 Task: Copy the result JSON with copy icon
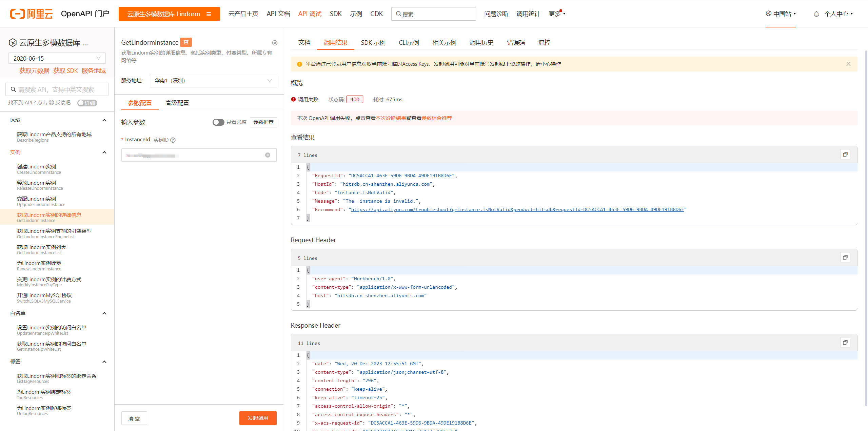(x=845, y=155)
